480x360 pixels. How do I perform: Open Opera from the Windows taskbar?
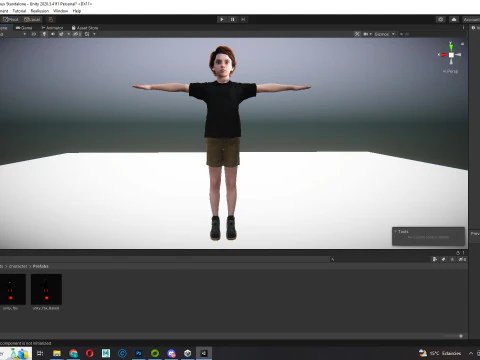pyautogui.click(x=89, y=353)
